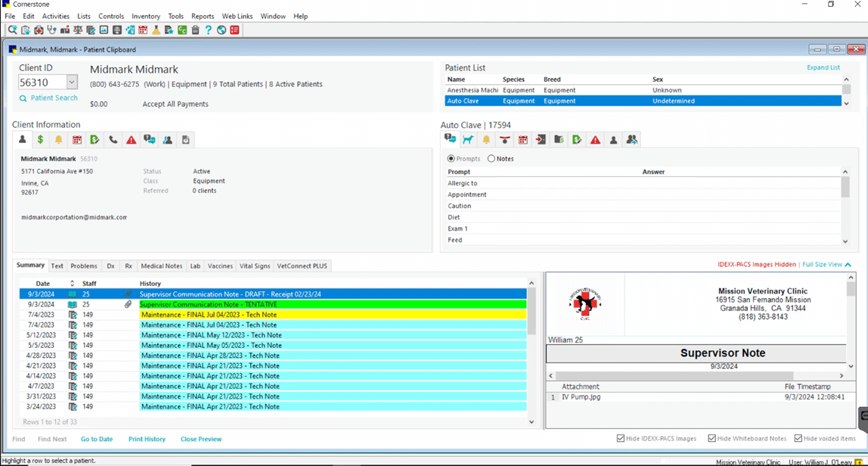Screen dimensions: 868x466
Task: Toggle the Hide voided items checkbox
Action: click(800, 437)
